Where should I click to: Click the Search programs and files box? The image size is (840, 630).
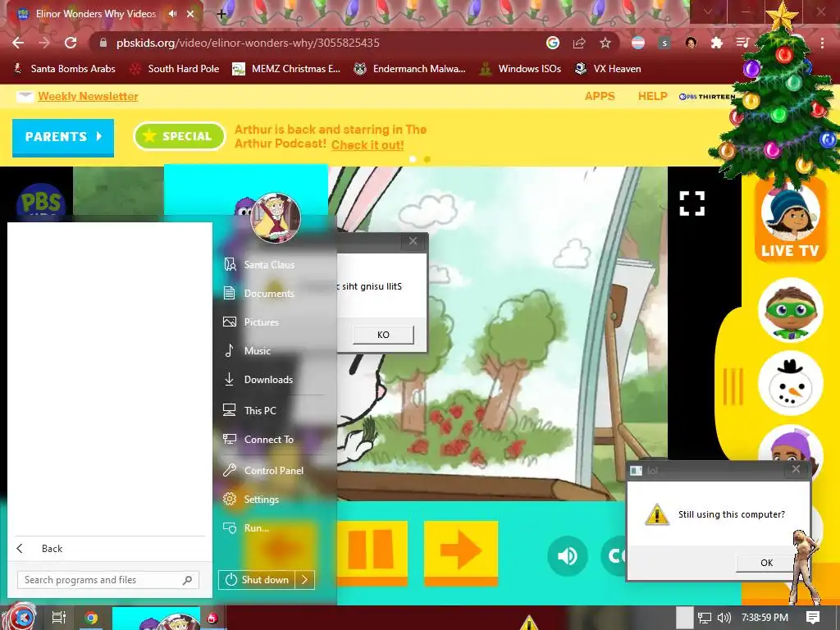pos(108,580)
